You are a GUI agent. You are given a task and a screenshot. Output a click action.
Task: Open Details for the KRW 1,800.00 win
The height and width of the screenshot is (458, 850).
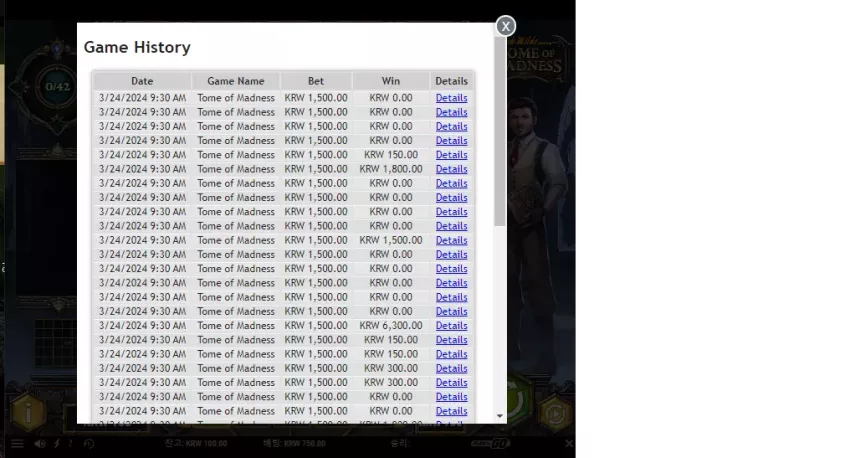pyautogui.click(x=451, y=169)
